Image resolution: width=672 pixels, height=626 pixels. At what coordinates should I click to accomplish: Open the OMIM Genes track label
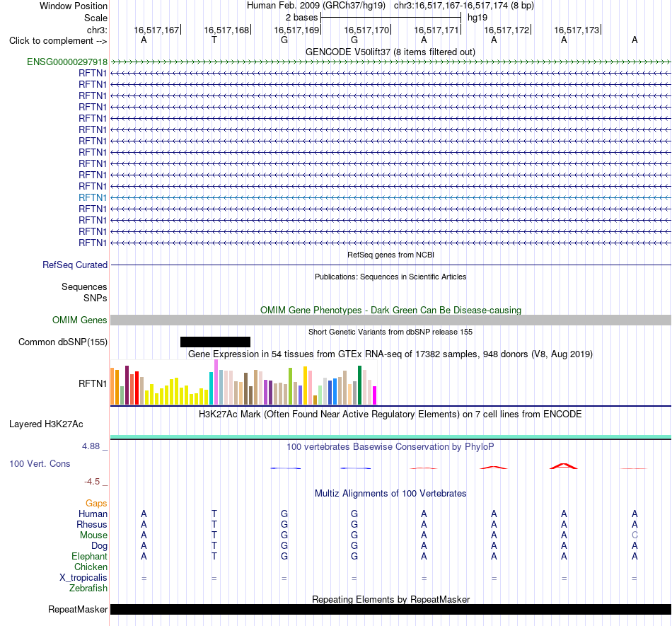click(x=80, y=320)
